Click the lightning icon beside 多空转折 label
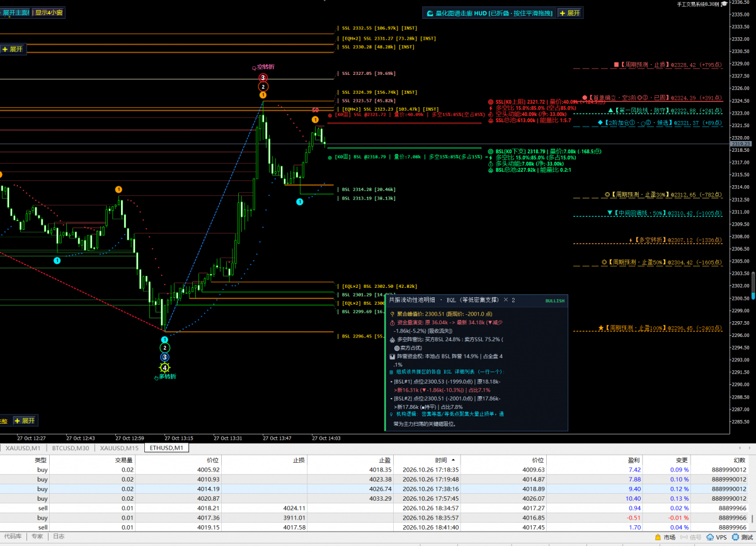 (x=630, y=240)
